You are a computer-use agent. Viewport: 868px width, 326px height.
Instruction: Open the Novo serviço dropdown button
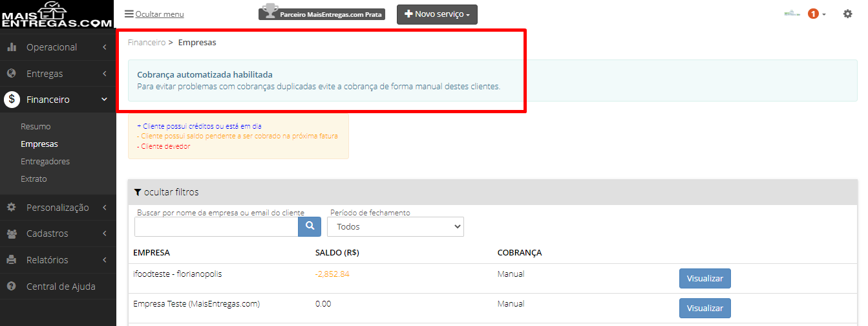coord(437,14)
